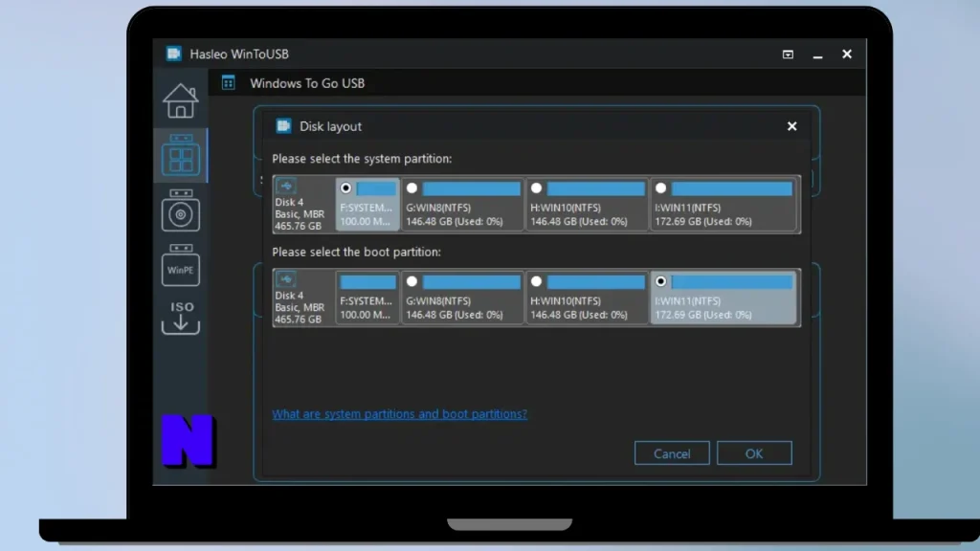980x551 pixels.
Task: Click 'Please select the system partition:' label
Action: (362, 159)
